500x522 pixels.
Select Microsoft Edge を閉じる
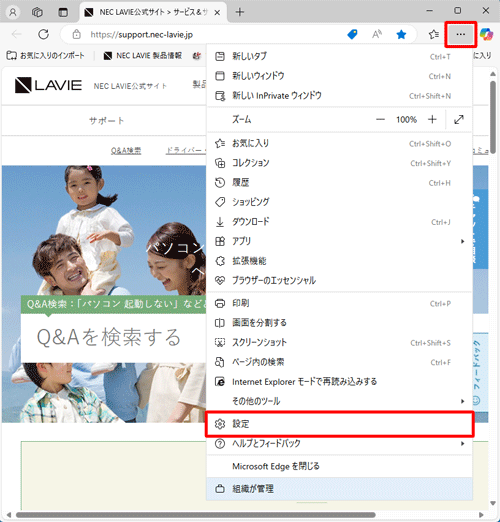(x=339, y=466)
